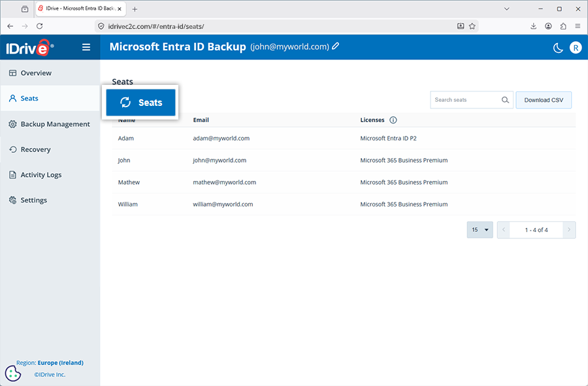Select the John row name
This screenshot has width=588, height=386.
point(124,161)
